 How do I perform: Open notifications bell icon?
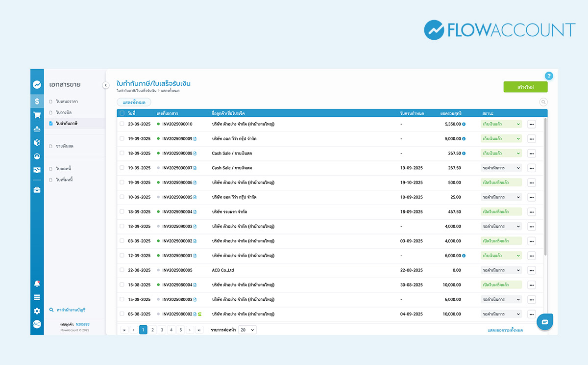point(37,284)
